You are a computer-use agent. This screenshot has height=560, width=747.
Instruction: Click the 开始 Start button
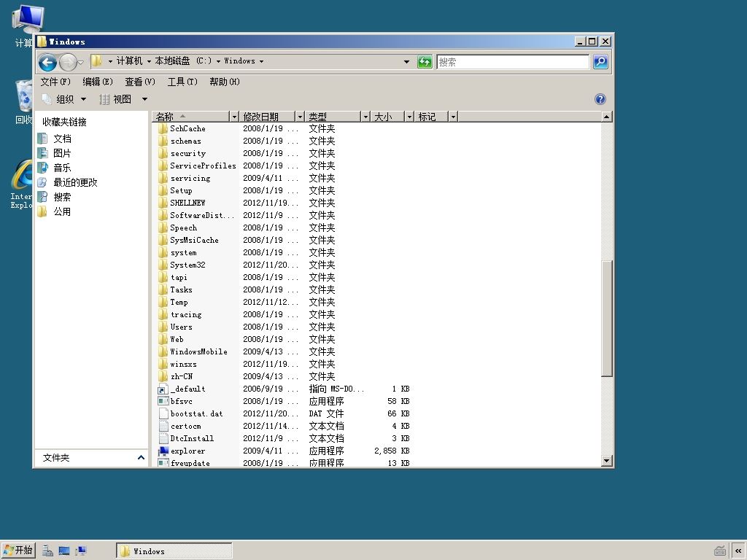18,551
